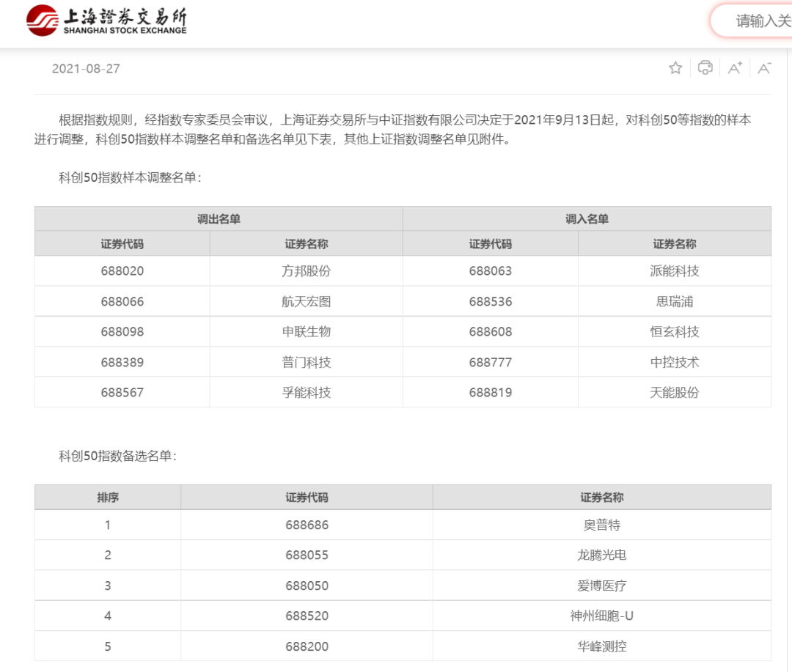This screenshot has height=672, width=792.
Task: Select code 688055 in reserve list
Action: 307,555
